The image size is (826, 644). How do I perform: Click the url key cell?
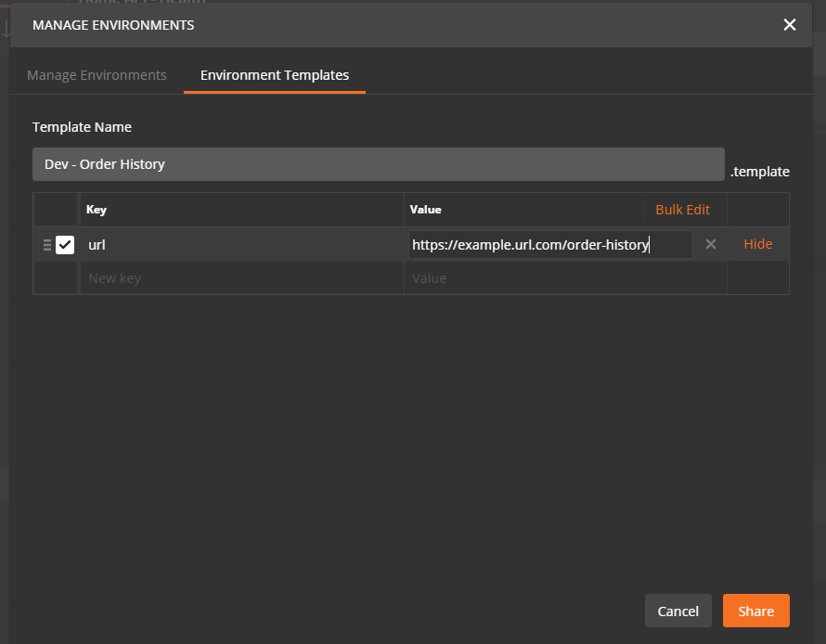coord(241,245)
